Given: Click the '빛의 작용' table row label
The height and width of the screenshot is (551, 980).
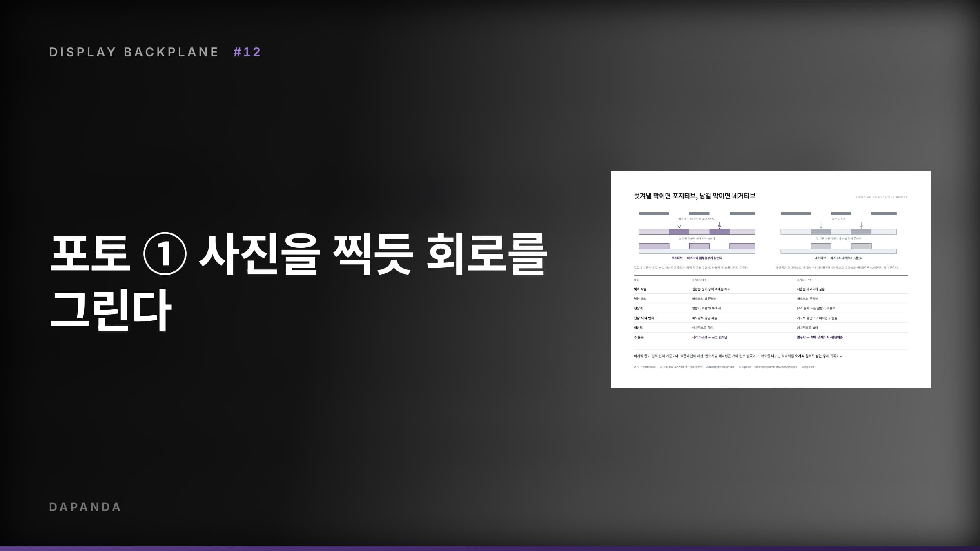Looking at the screenshot, I should click(x=640, y=289).
